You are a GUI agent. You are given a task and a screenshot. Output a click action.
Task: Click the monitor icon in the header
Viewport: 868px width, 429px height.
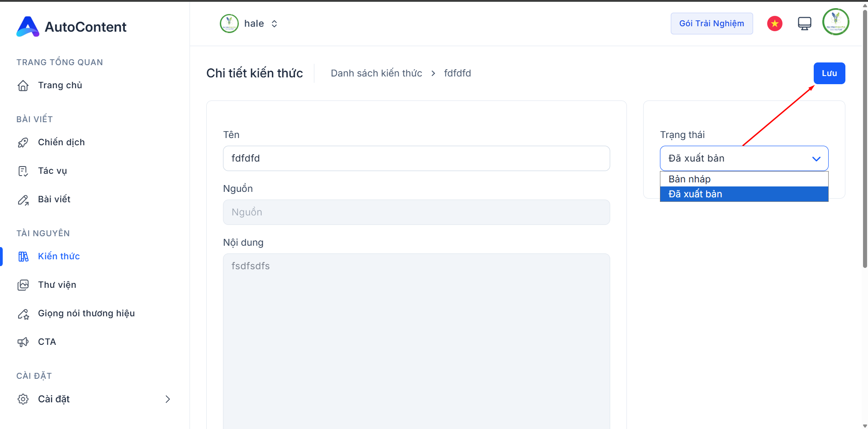click(x=804, y=23)
